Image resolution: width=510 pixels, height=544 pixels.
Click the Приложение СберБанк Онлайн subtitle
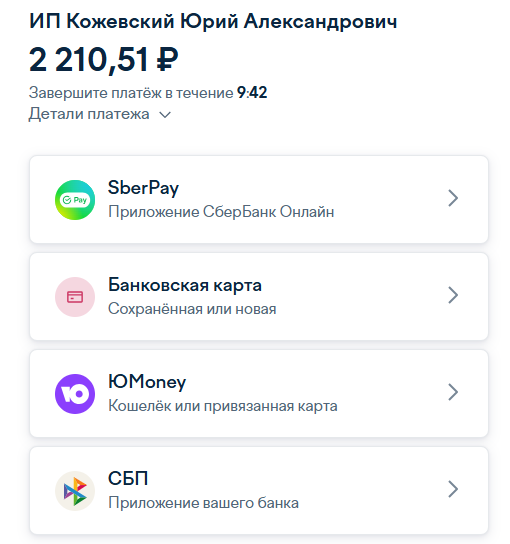tap(221, 212)
